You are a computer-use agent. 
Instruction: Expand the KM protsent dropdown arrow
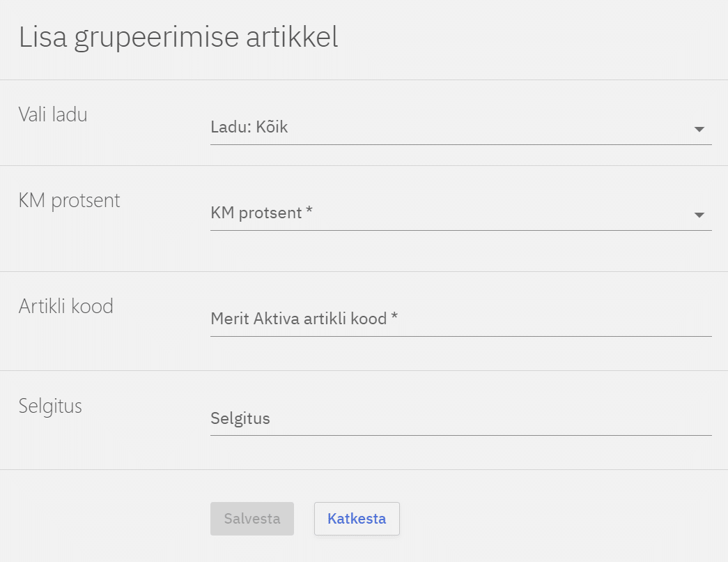pyautogui.click(x=699, y=215)
